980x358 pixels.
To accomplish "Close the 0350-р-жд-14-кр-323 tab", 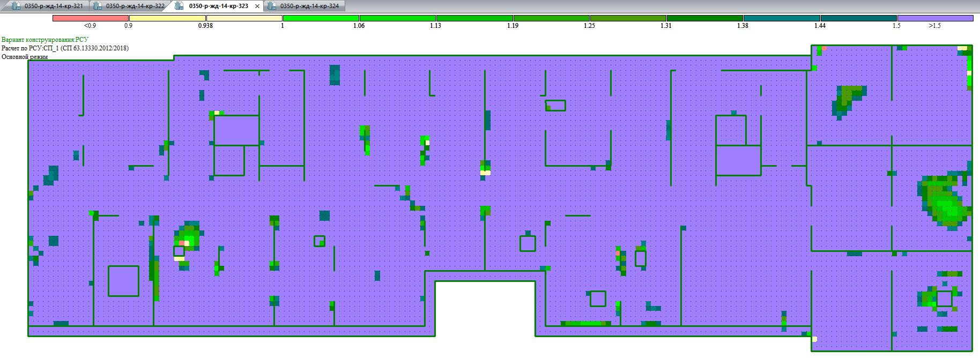I will point(257,6).
